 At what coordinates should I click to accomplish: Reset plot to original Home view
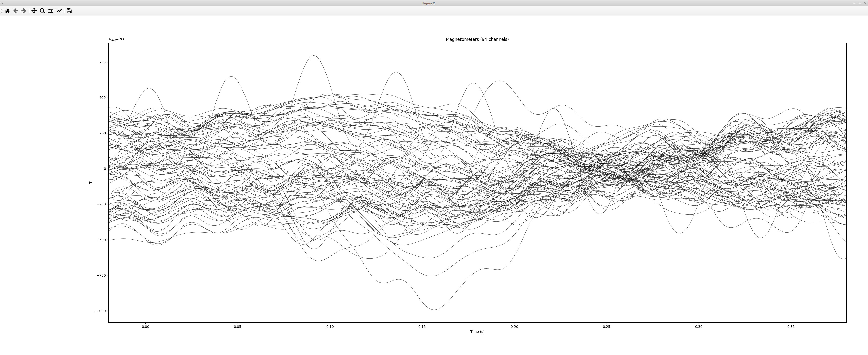tap(7, 11)
